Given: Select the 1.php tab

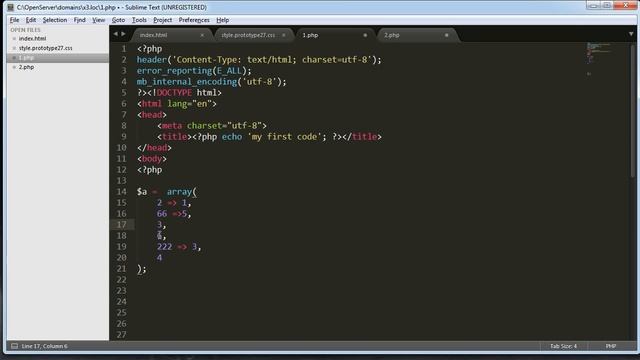Looking at the screenshot, I should [x=335, y=35].
